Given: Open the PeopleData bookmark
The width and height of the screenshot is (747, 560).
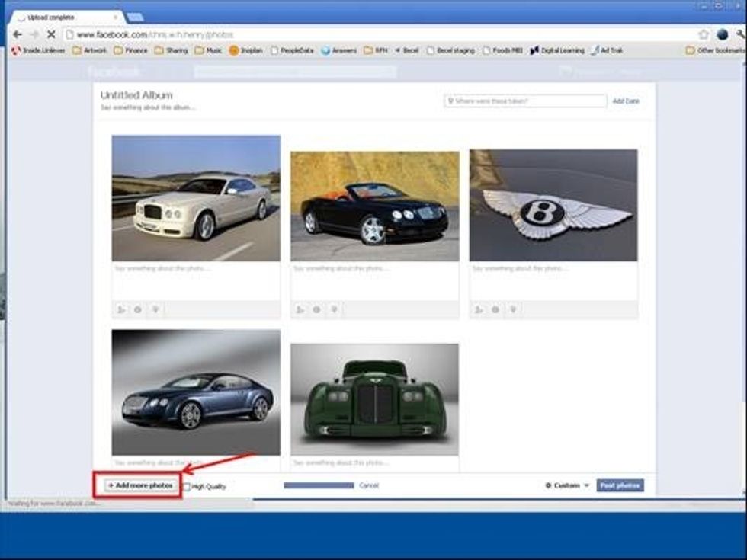Looking at the screenshot, I should 292,50.
